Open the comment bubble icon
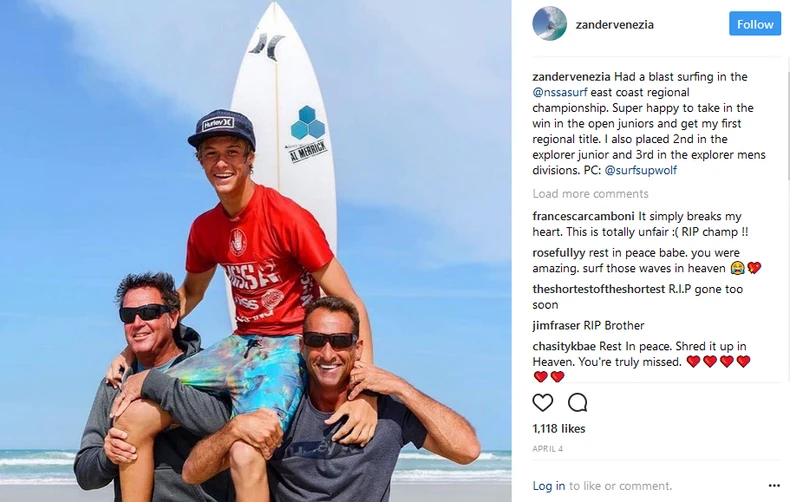This screenshot has height=502, width=790. point(577,402)
